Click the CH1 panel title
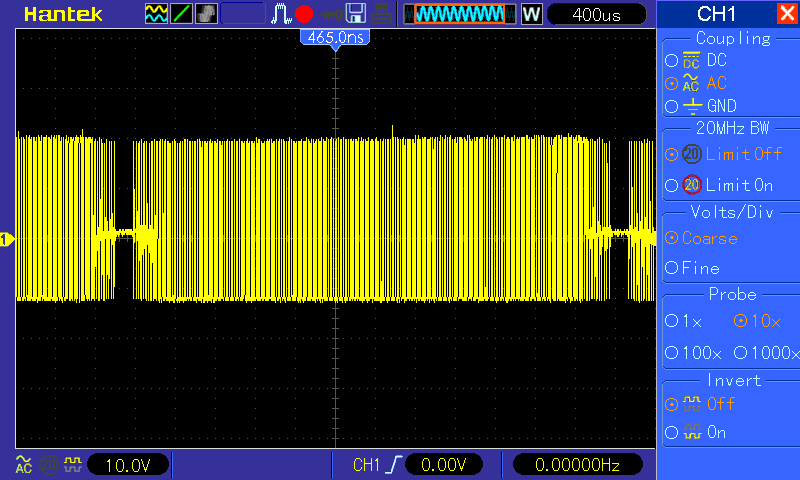Viewport: 800px width, 480px height. pos(716,14)
